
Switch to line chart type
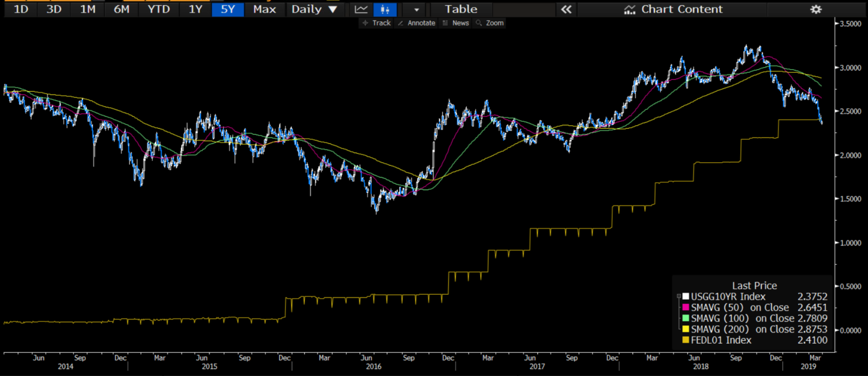[361, 9]
